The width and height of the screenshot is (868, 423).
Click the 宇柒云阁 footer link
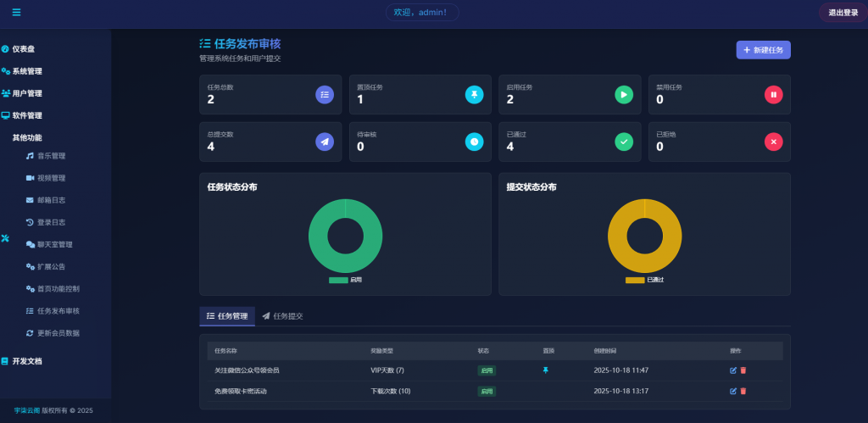27,411
